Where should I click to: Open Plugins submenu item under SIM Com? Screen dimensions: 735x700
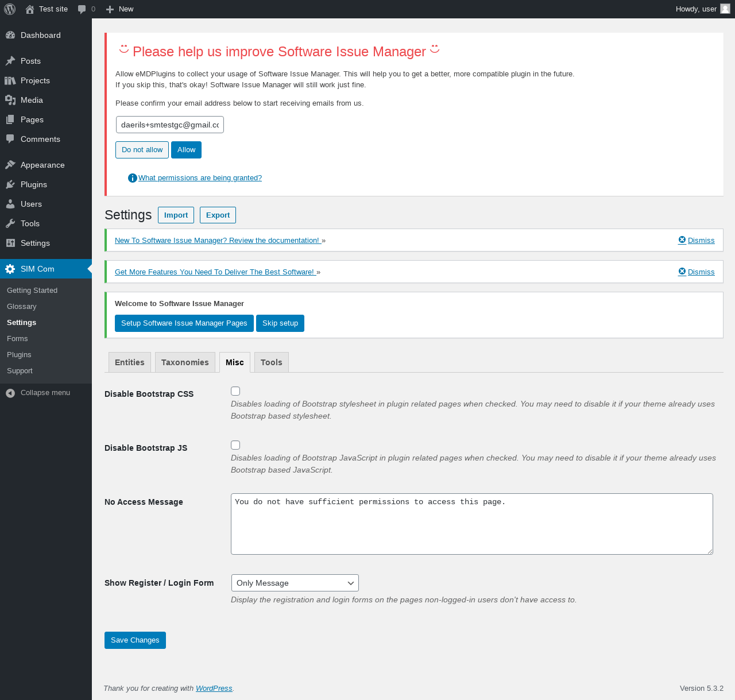coord(46,355)
